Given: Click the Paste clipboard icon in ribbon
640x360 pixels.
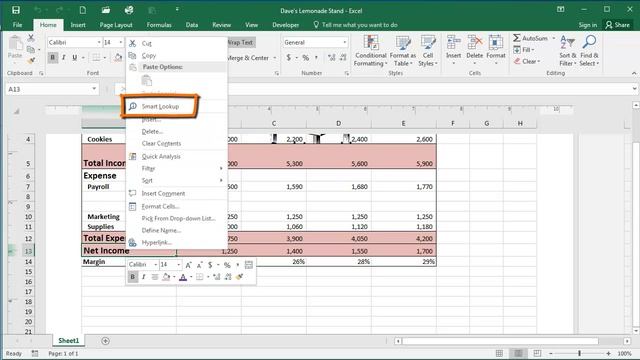Looking at the screenshot, I should point(15,43).
